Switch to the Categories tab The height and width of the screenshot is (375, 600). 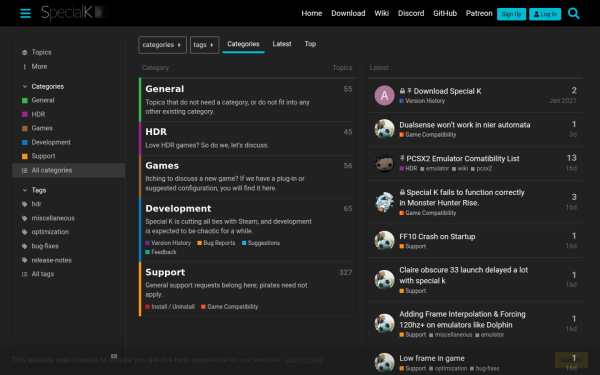pos(243,44)
